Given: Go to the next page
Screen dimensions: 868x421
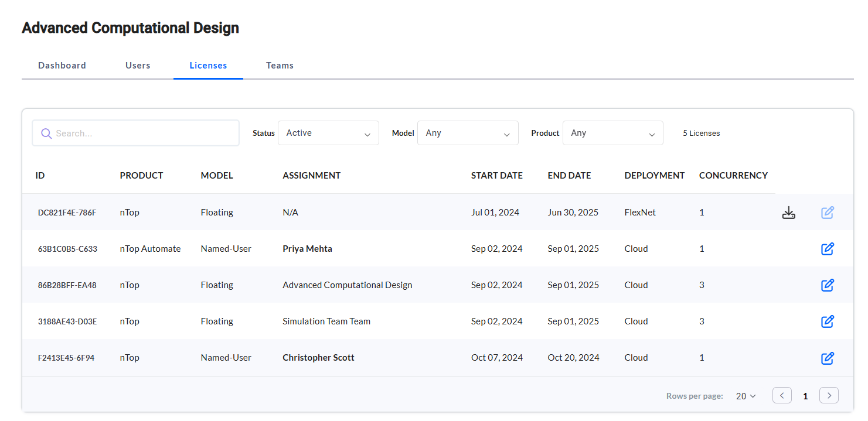Looking at the screenshot, I should point(829,396).
